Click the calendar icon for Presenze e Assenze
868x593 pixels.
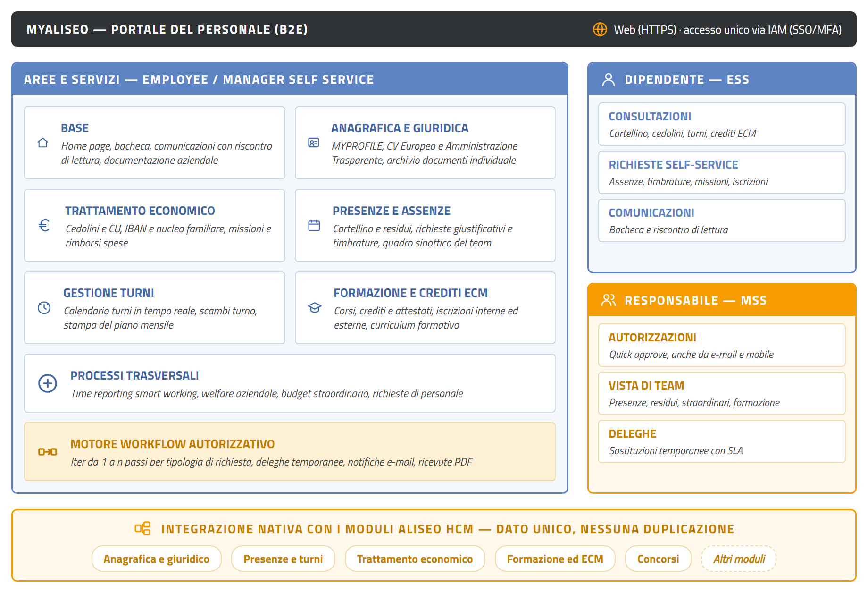tap(314, 225)
